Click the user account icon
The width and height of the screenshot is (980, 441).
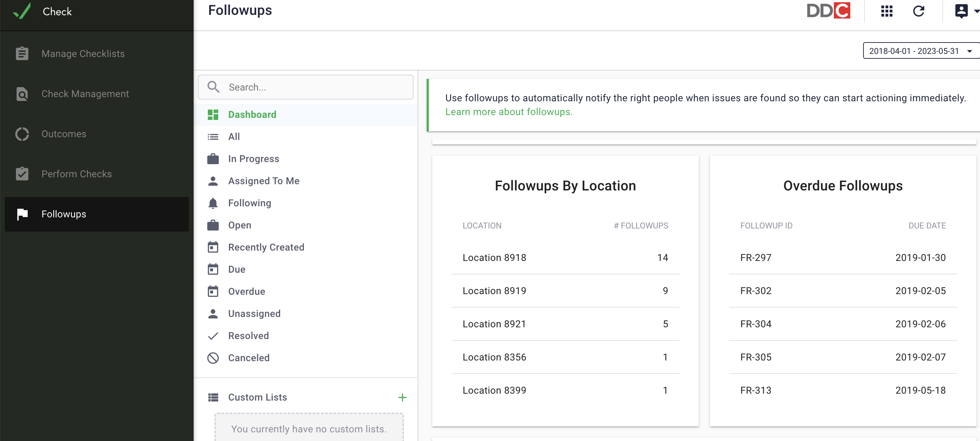pyautogui.click(x=961, y=11)
